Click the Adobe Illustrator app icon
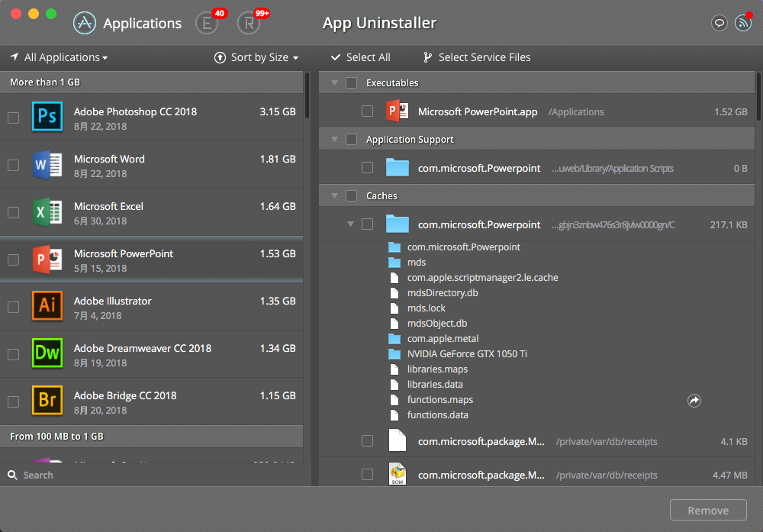 click(47, 306)
